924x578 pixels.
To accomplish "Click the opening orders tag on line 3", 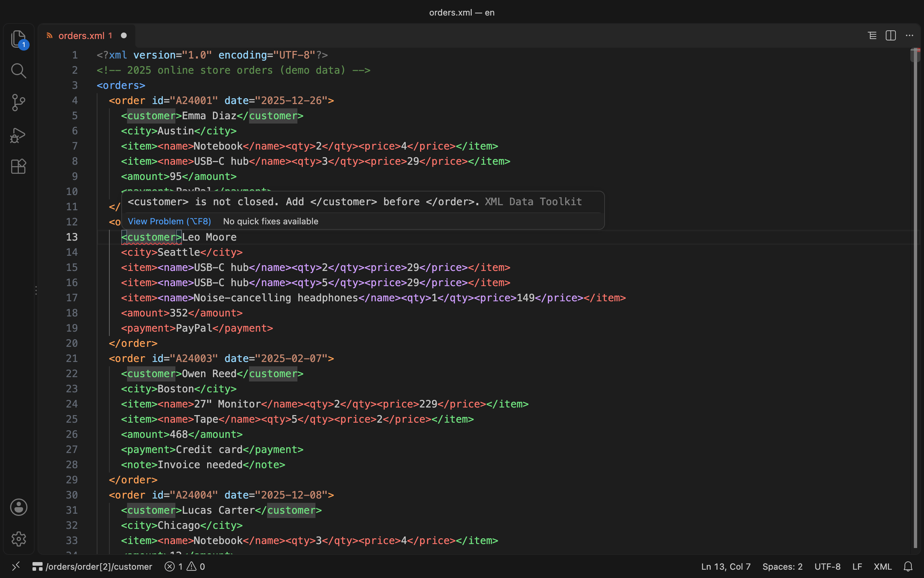I will (121, 85).
